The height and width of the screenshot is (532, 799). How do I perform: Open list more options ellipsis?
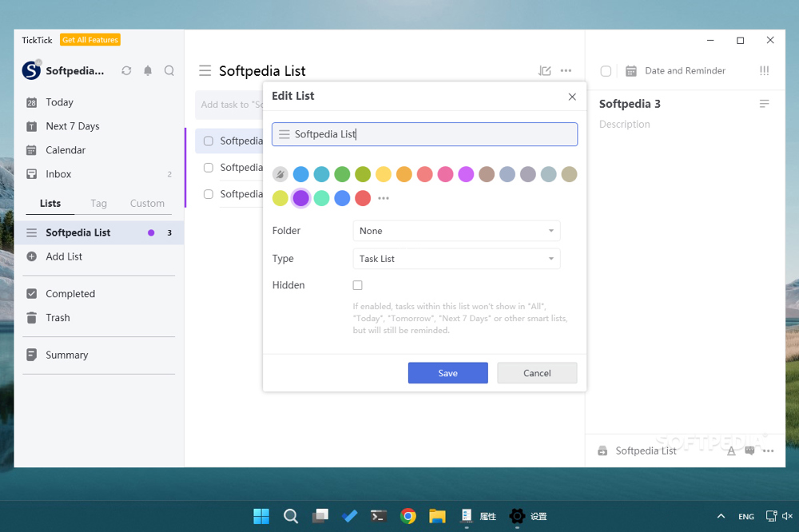[x=566, y=71]
